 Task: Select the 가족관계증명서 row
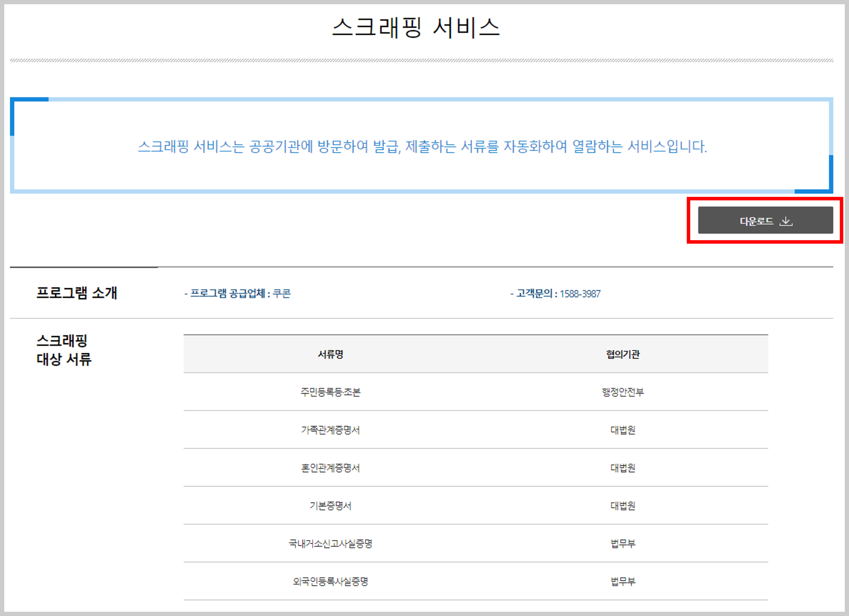pos(330,430)
